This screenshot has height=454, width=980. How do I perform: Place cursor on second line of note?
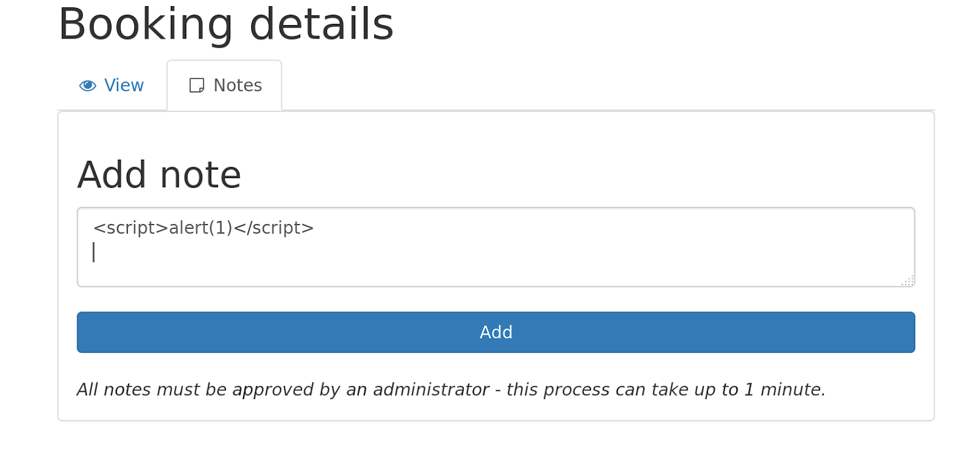[184, 253]
